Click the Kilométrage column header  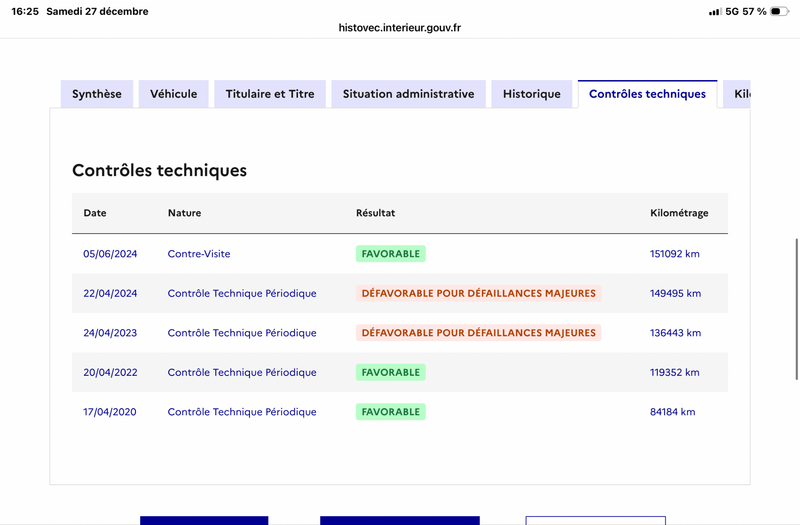point(679,213)
